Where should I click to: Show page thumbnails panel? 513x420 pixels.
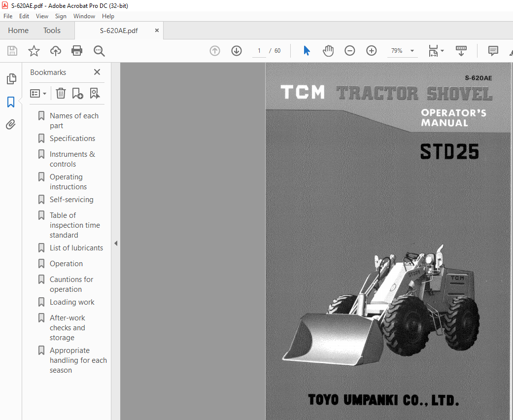point(11,79)
